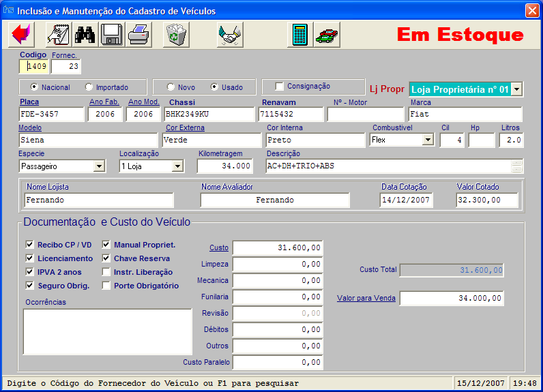This screenshot has height=392, width=543.
Task: Click the Valor para Venda field
Action: [452, 298]
